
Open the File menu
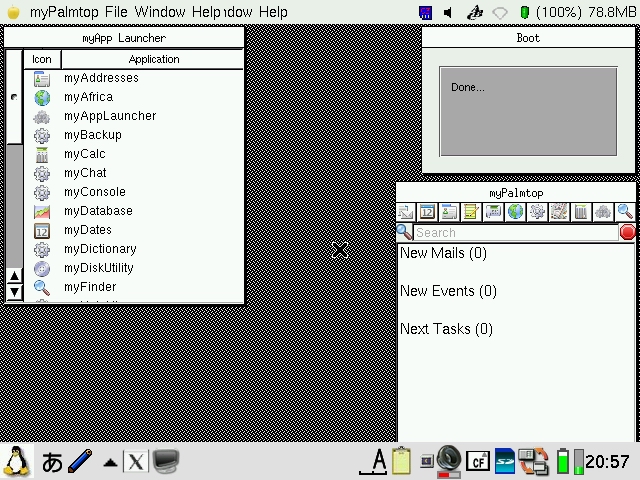116,12
